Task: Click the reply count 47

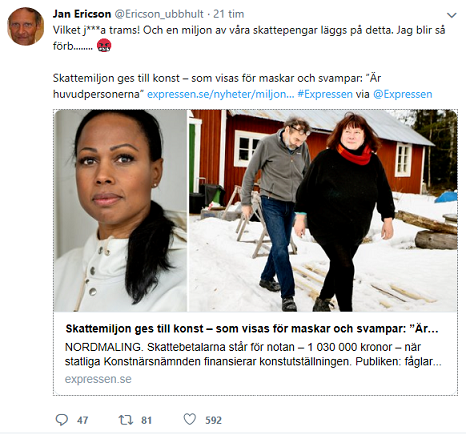Action: tap(83, 420)
